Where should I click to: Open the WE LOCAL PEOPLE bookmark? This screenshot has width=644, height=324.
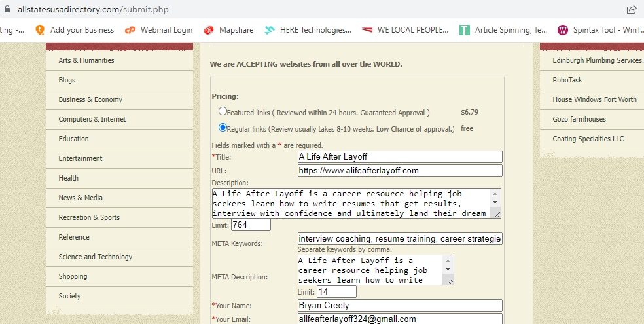click(x=405, y=30)
